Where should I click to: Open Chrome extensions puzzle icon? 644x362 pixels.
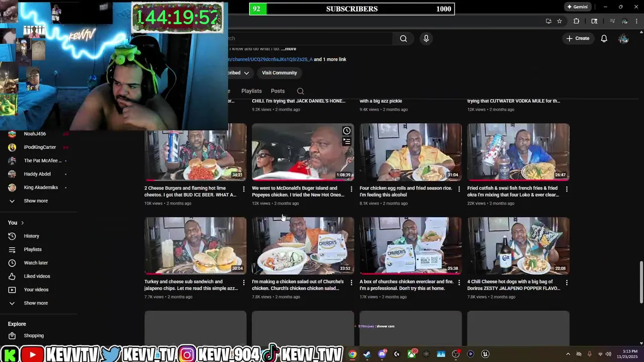click(577, 21)
